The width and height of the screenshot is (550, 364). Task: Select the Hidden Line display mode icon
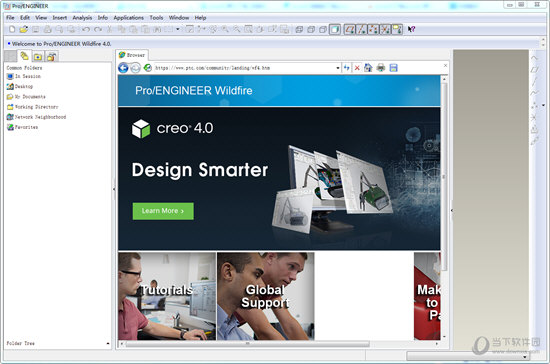click(311, 30)
